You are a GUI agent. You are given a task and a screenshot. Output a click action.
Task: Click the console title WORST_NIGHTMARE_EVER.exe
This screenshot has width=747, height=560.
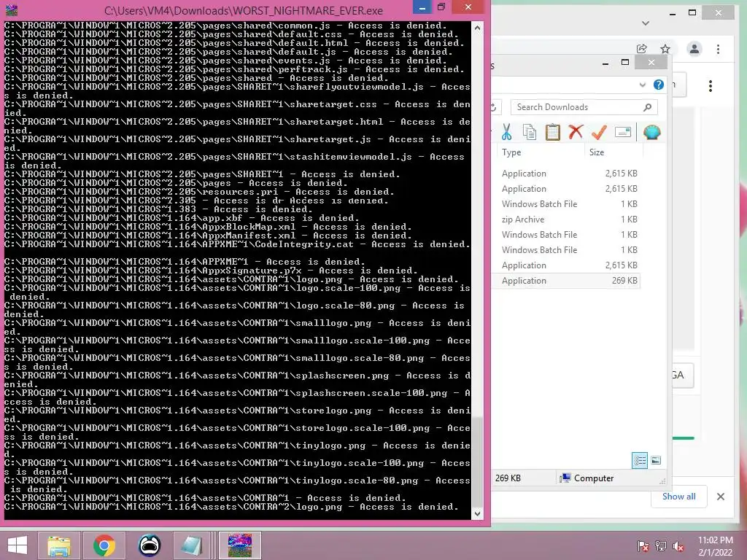(x=244, y=10)
